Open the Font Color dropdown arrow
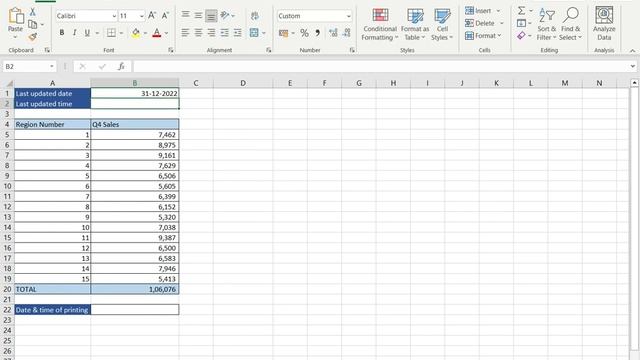The width and height of the screenshot is (640, 360). [x=167, y=33]
